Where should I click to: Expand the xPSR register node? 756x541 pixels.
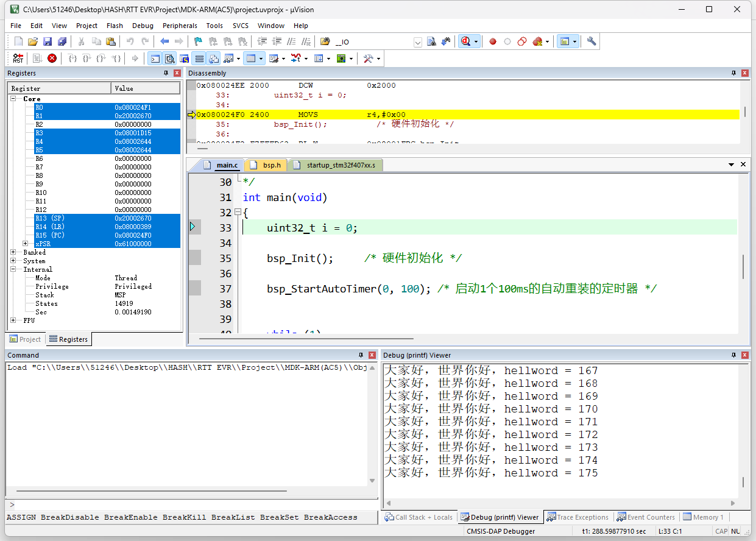(x=26, y=244)
